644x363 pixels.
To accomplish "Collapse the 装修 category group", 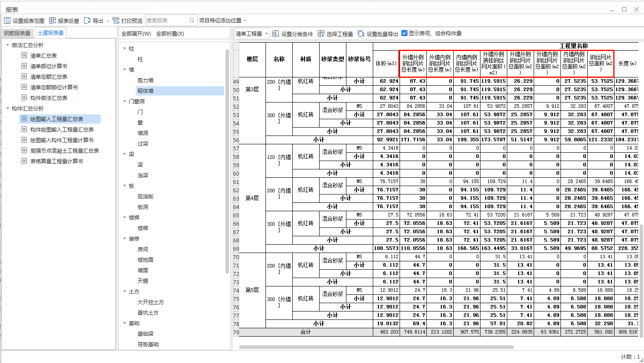I will [x=125, y=238].
